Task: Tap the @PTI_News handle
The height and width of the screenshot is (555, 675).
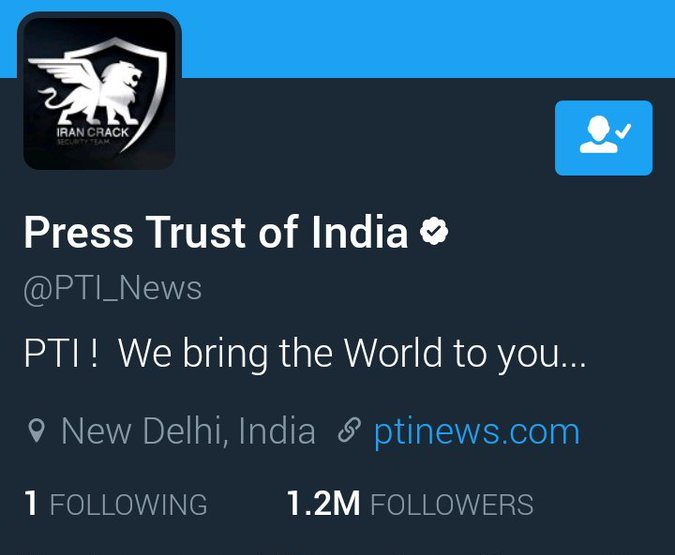Action: (x=113, y=289)
